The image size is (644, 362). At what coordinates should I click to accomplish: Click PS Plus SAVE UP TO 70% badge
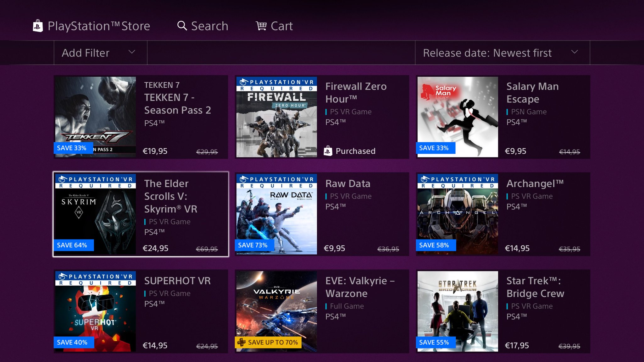(268, 342)
